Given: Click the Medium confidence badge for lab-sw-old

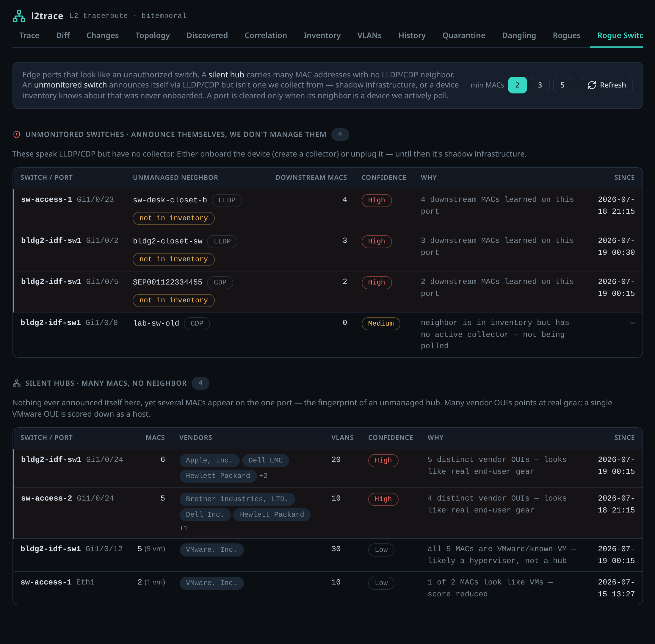Looking at the screenshot, I should tap(381, 324).
